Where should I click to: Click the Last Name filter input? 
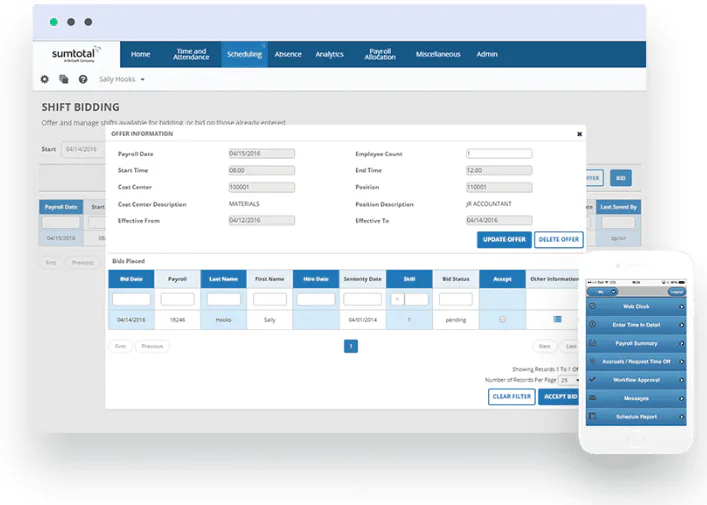pos(224,299)
